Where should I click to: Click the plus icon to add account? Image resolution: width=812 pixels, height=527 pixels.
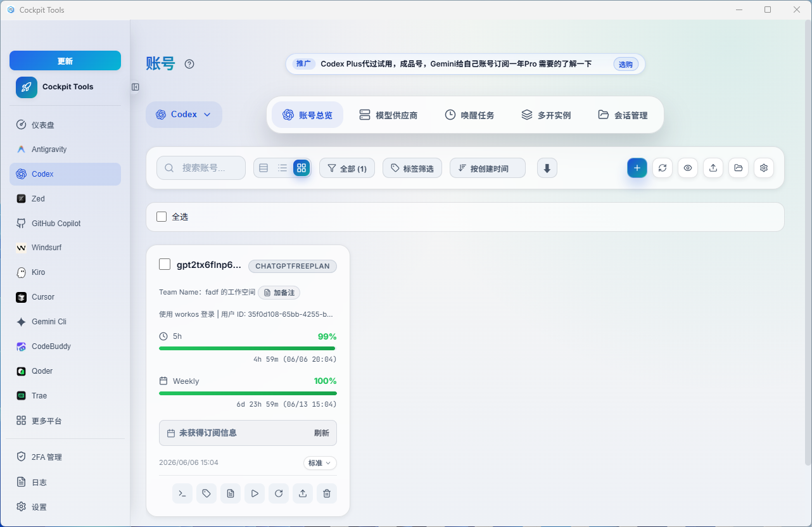pos(637,168)
